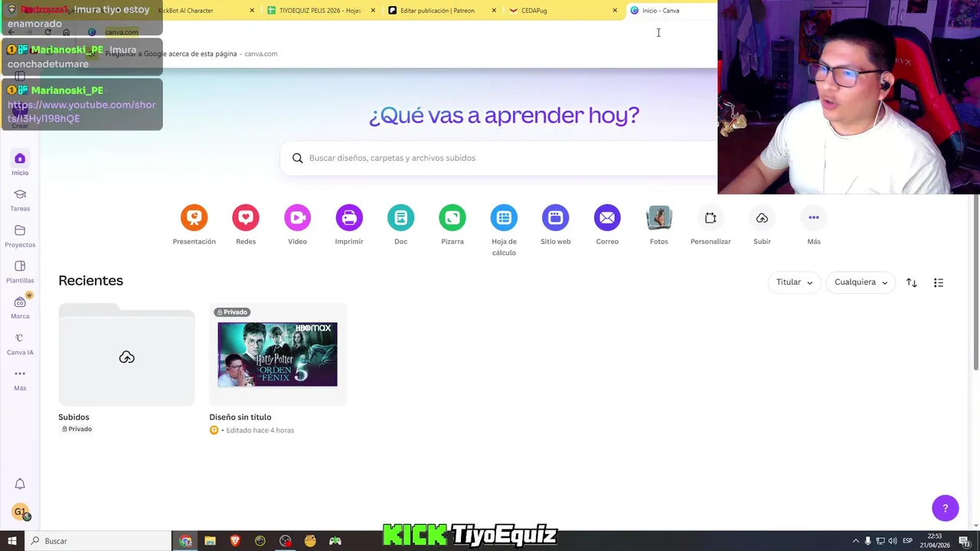
Task: Open Brave browser from the taskbar
Action: [x=235, y=541]
